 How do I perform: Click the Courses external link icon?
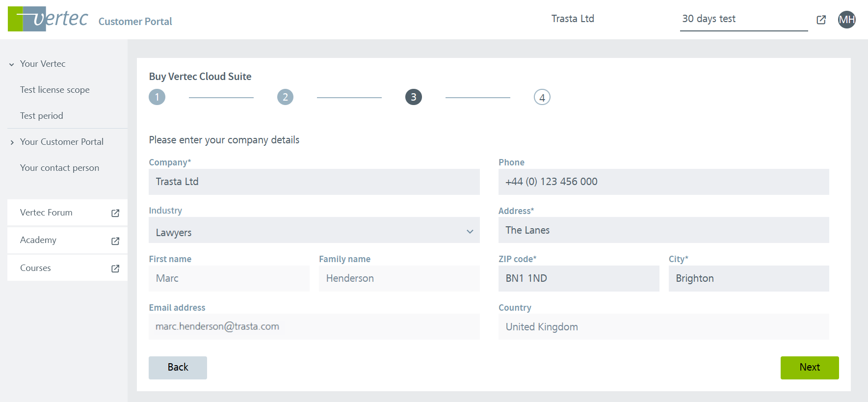pos(115,268)
